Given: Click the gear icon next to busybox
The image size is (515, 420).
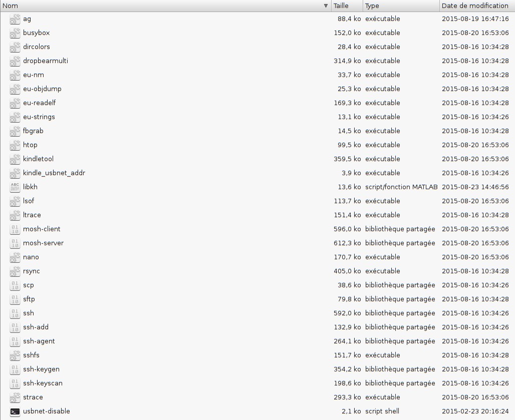Looking at the screenshot, I should (x=15, y=33).
